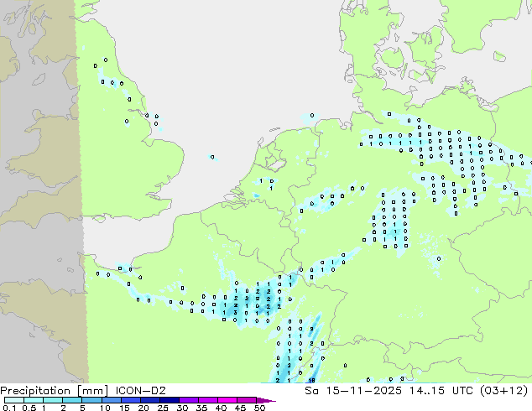Click the above-50 mm legend arrow tip
This screenshot has height=411, width=532.
pyautogui.click(x=266, y=400)
